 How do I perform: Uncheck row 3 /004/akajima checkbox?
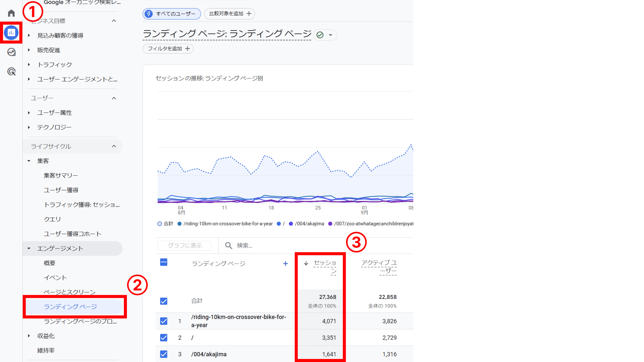pos(163,354)
